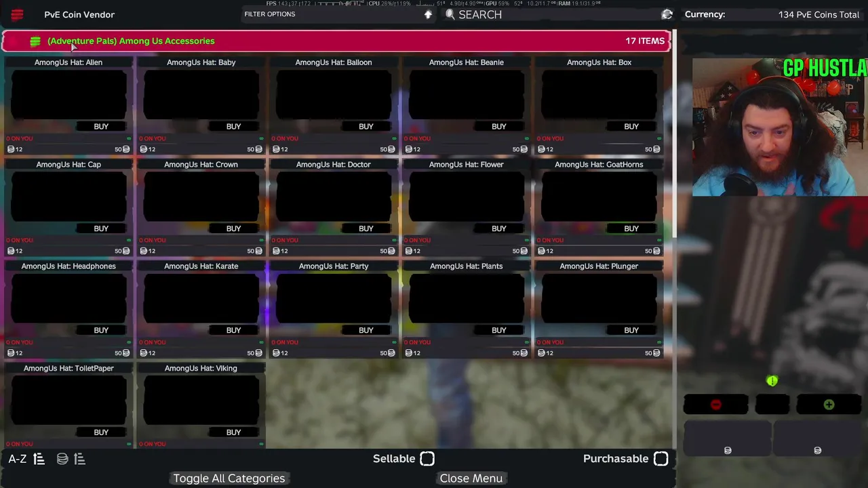Click the red minus quantity button
Viewport: 868px width, 488px height.
point(715,405)
